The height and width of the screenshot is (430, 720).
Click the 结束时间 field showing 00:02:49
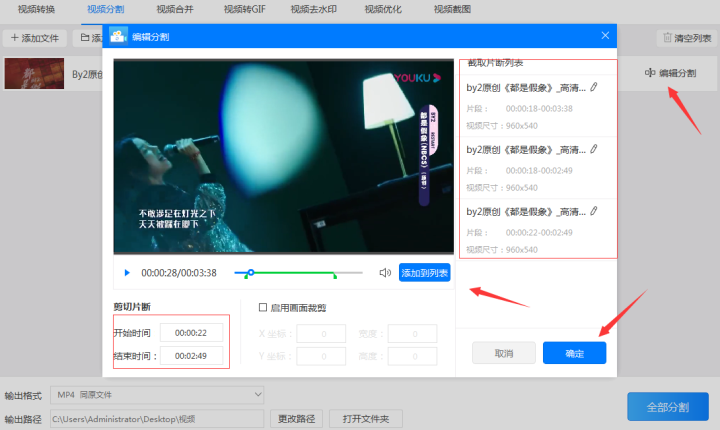tap(191, 356)
